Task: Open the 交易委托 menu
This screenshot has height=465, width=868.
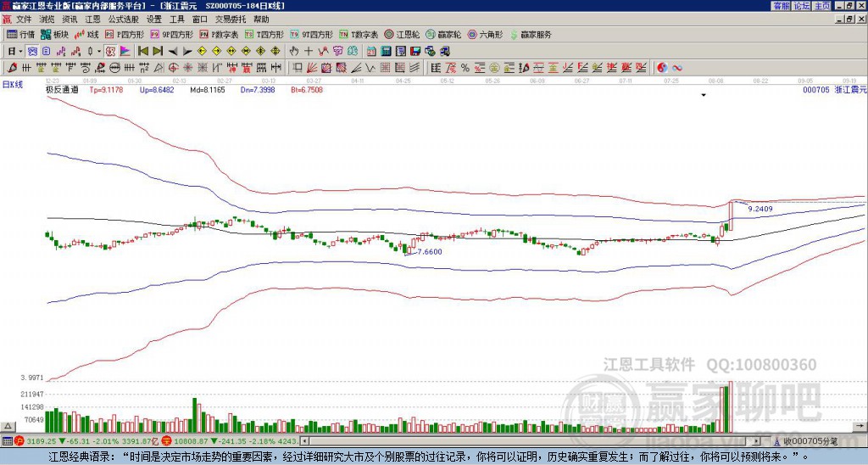Action: click(231, 20)
